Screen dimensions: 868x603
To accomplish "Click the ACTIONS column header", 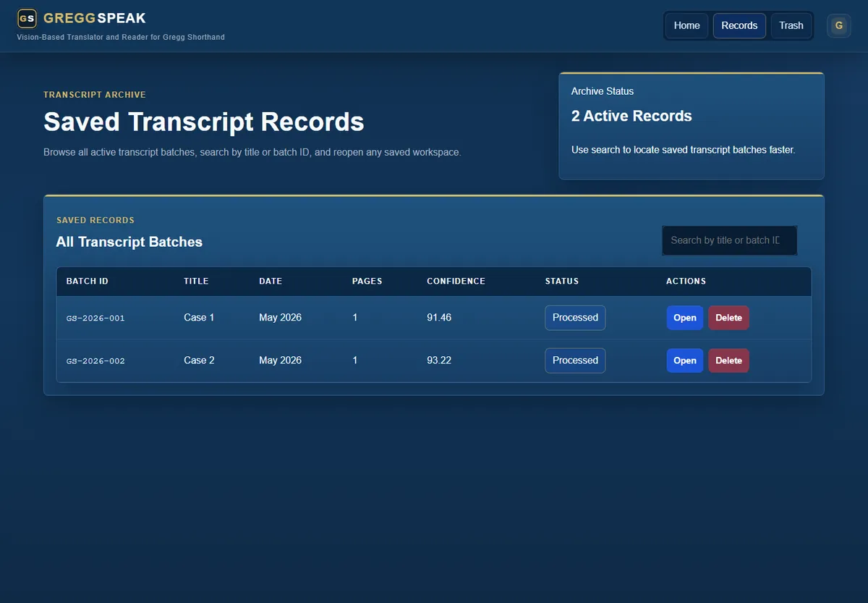I will click(686, 281).
